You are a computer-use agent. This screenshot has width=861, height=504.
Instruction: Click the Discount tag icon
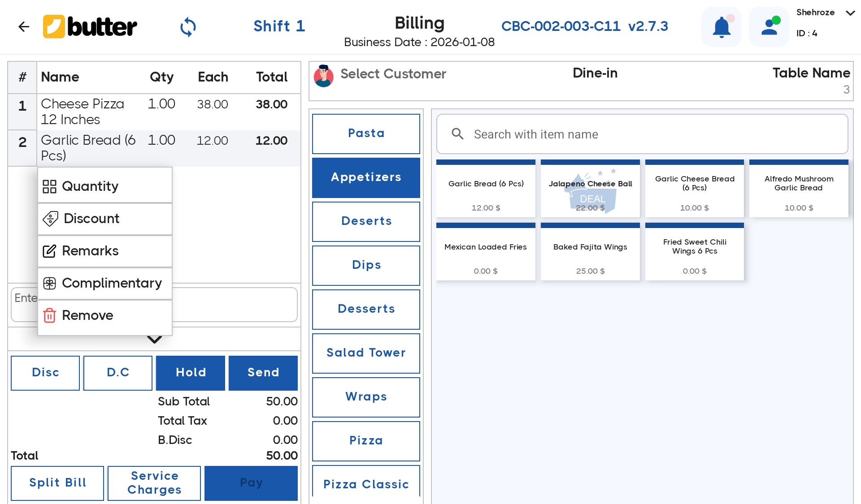tap(50, 219)
